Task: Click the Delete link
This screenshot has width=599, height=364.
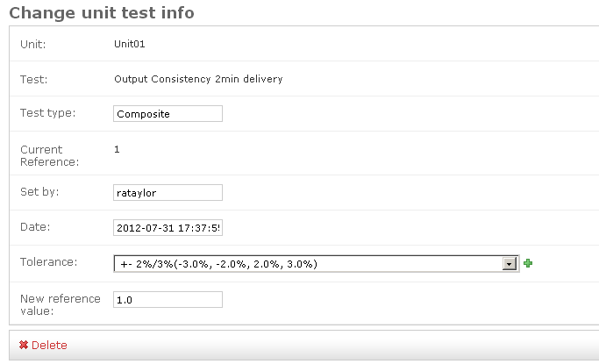Action: [x=49, y=345]
